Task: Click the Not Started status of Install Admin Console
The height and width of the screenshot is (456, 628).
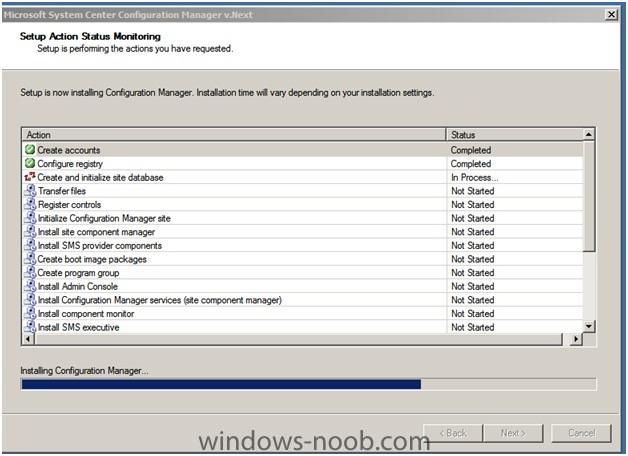Action: point(473,286)
